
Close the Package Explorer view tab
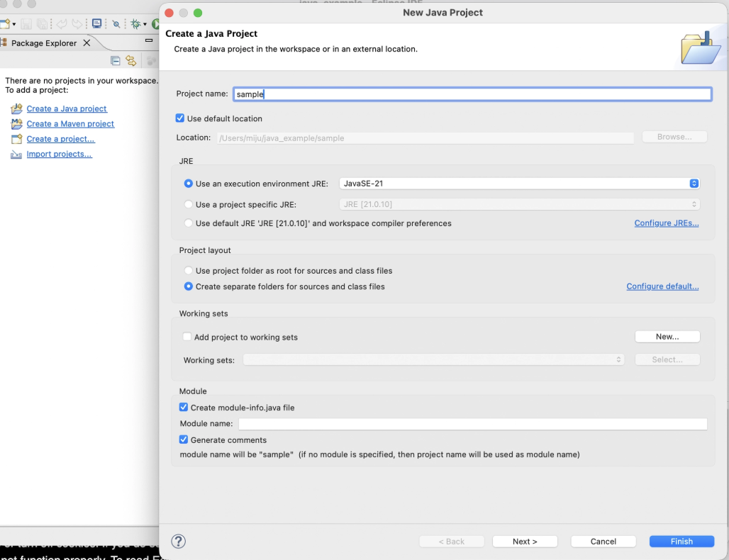point(87,43)
